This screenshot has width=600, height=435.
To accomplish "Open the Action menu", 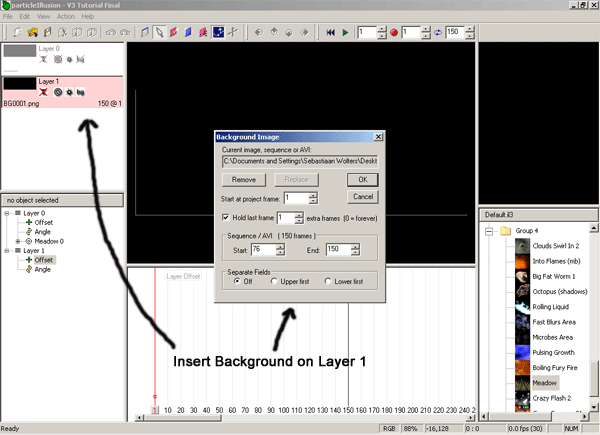I will click(65, 17).
